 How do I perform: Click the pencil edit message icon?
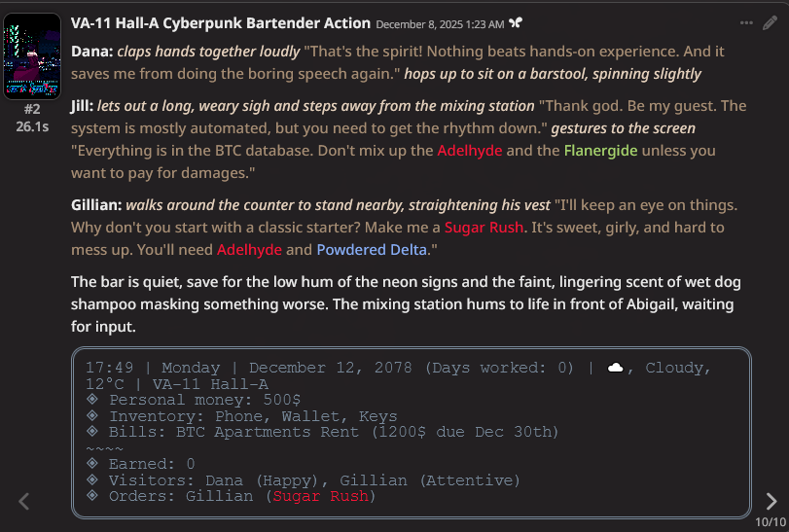pos(771,22)
